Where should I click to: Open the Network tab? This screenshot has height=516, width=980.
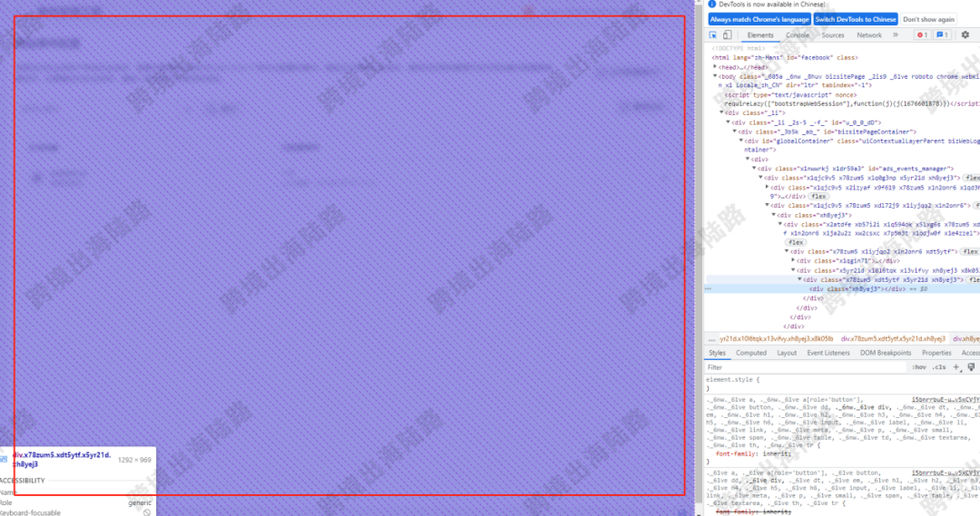point(868,35)
